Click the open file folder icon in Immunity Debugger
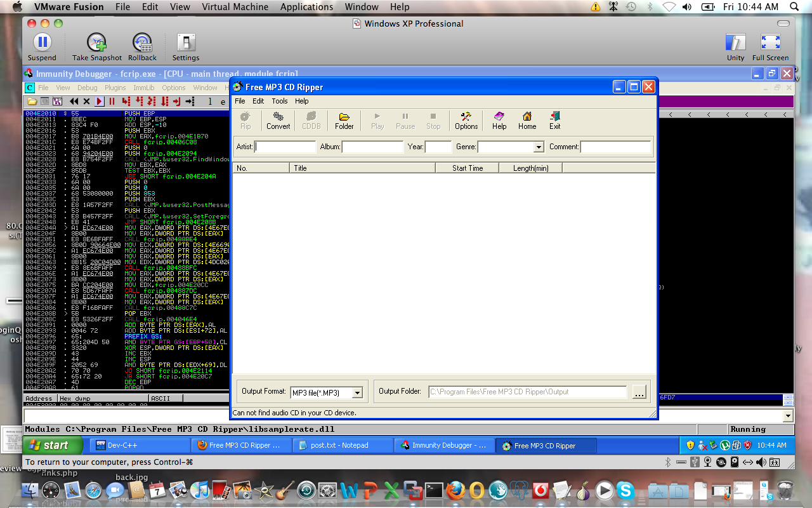Viewport: 812px width, 508px height. coord(32,102)
